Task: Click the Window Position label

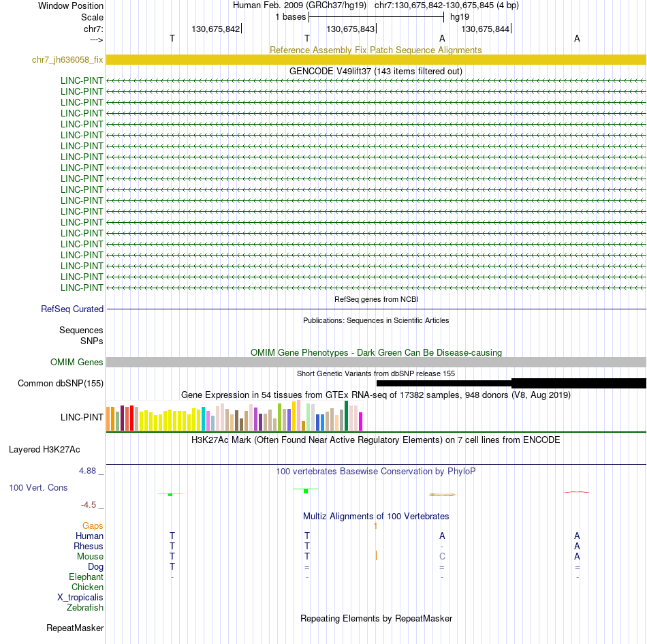Action: click(71, 5)
